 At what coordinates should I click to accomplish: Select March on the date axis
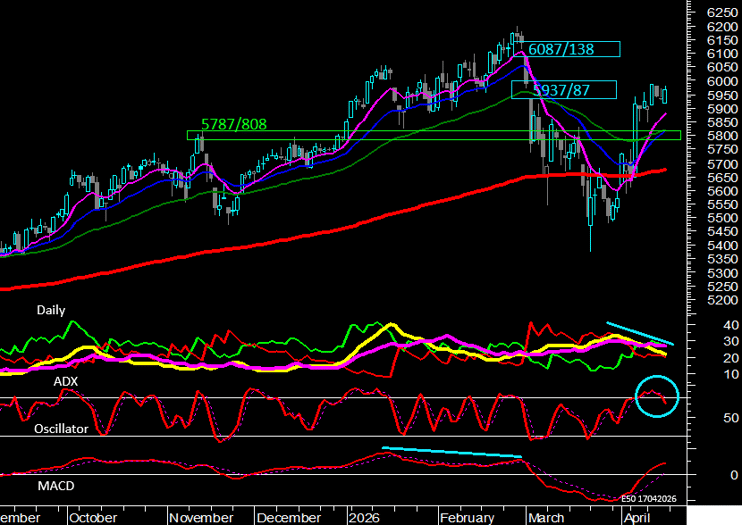point(546,518)
